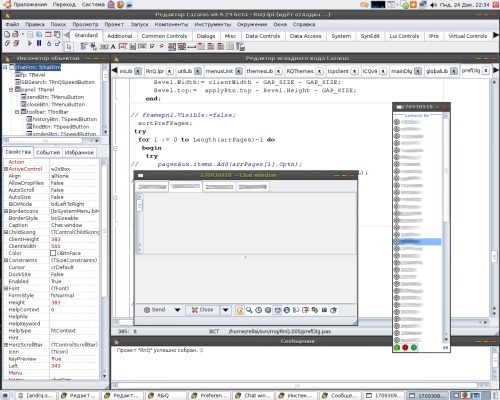The width and height of the screenshot is (500, 400).
Task: Click the Close button in chat window
Action: 202,310
